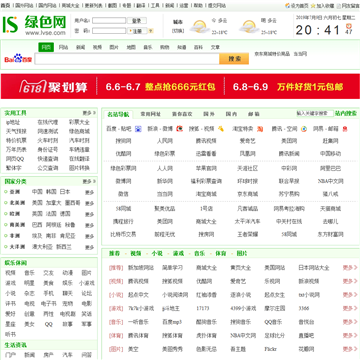Switch to the 国外 tab
The image size is (360, 360).
209,114
